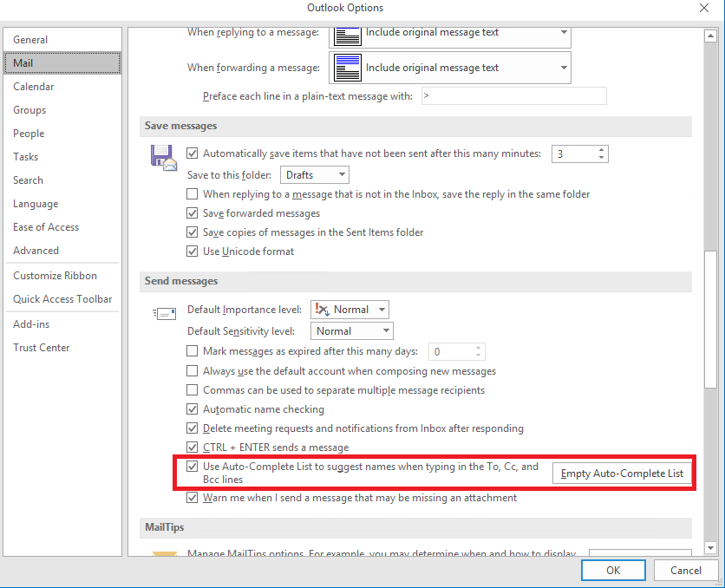This screenshot has width=725, height=588.
Task: Toggle automatically save unsent items checkbox
Action: [192, 153]
